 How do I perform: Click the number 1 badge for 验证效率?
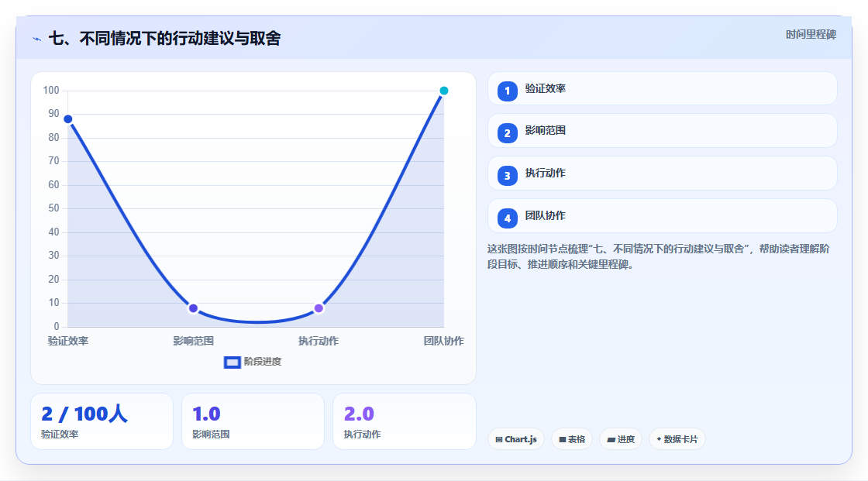[507, 91]
